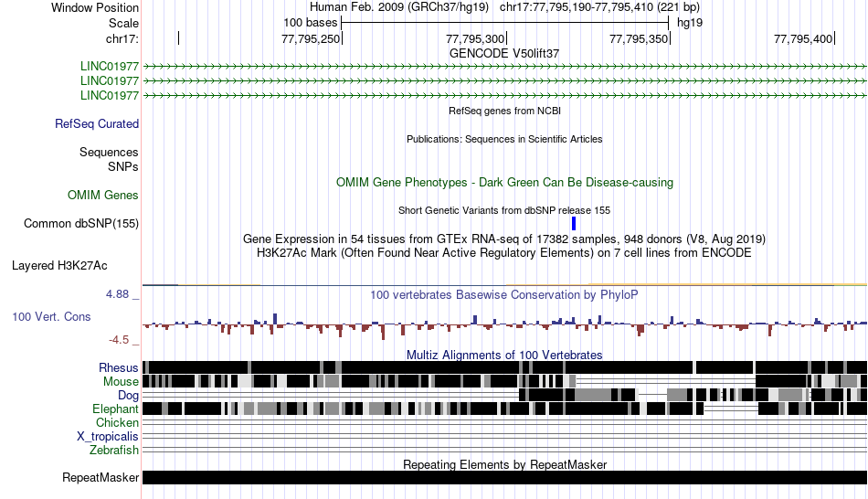Open the Layered H3K27Ac track label
Image resolution: width=868 pixels, height=499 pixels.
click(59, 266)
